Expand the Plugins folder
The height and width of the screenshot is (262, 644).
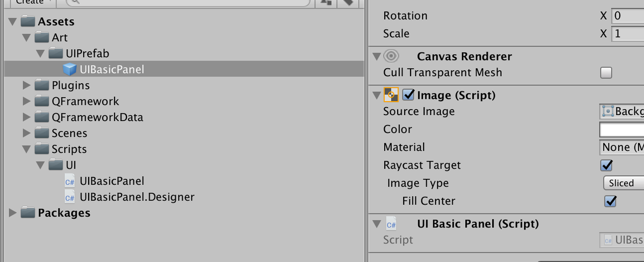pyautogui.click(x=27, y=85)
